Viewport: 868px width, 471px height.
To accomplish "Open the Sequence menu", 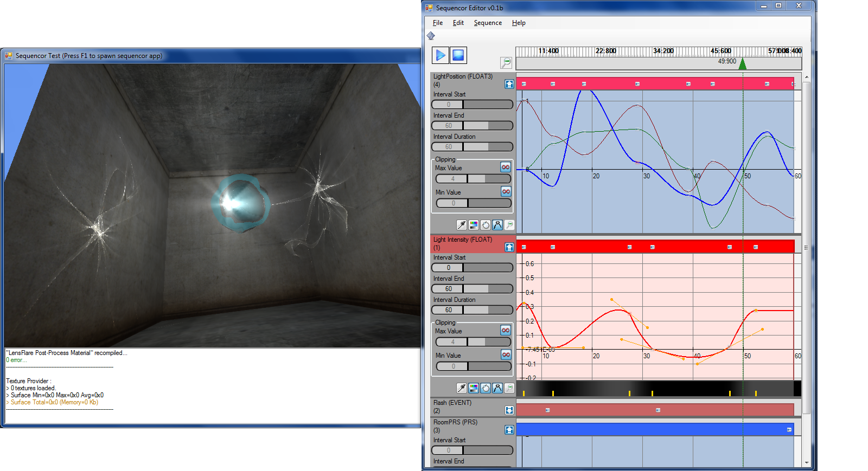I will 488,23.
